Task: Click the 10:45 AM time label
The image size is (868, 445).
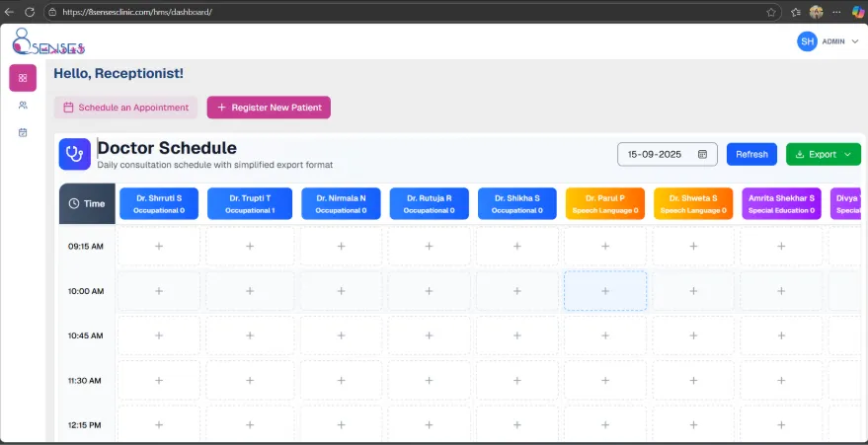Action: (x=86, y=335)
